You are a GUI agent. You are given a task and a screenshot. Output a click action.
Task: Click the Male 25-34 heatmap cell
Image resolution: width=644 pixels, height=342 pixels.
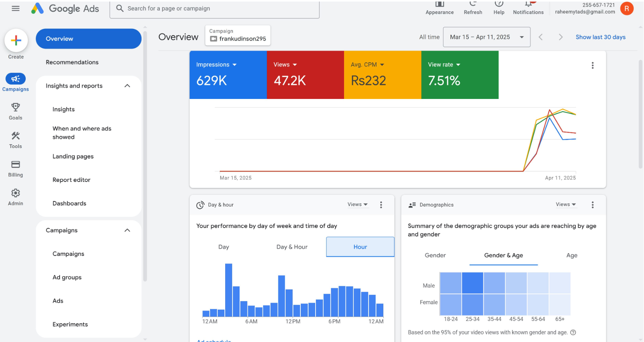pyautogui.click(x=472, y=283)
